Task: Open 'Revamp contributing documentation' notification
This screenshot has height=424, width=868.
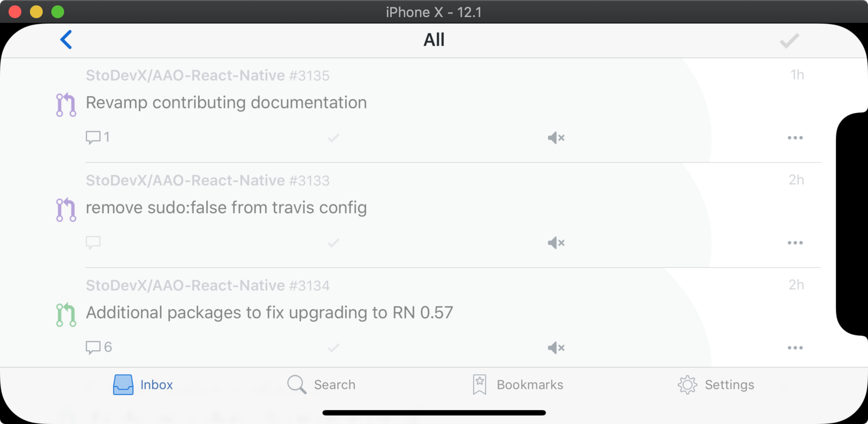Action: 226,103
